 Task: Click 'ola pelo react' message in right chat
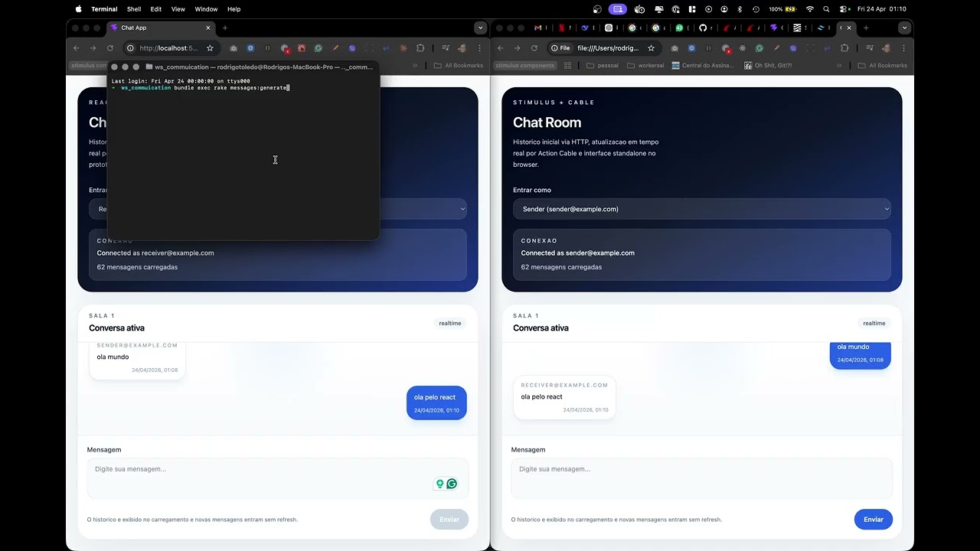541,396
